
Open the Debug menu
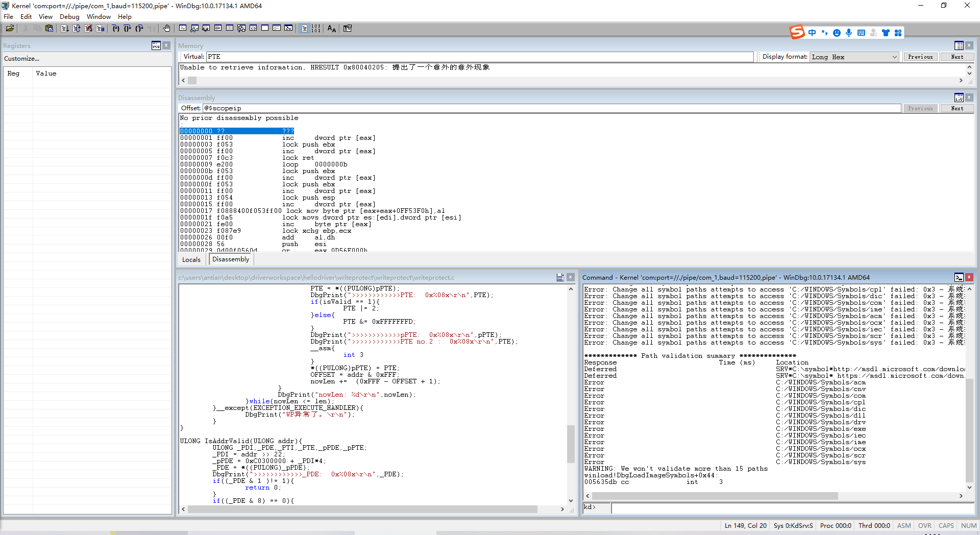[x=69, y=17]
